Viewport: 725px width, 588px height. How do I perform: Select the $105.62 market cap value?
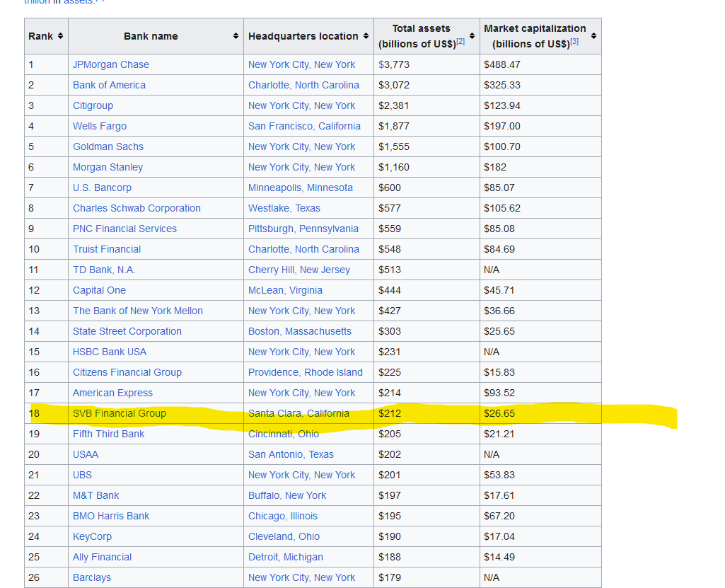tap(502, 208)
